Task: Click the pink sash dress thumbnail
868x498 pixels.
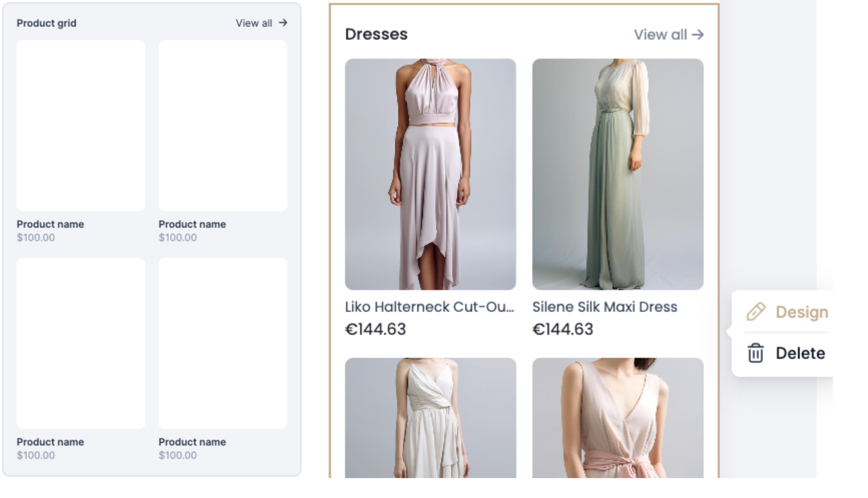Action: pyautogui.click(x=618, y=418)
